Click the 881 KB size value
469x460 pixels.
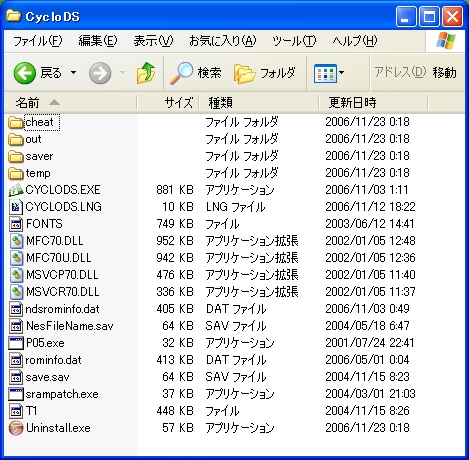tap(175, 190)
